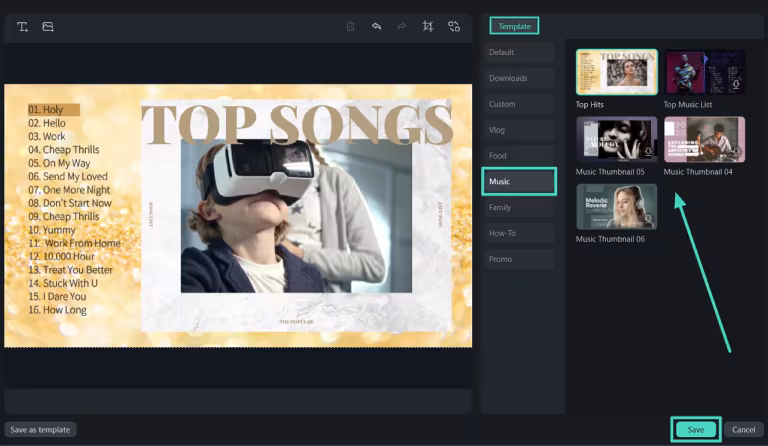
Task: Choose Music Thumbnail 06 template
Action: tap(617, 206)
